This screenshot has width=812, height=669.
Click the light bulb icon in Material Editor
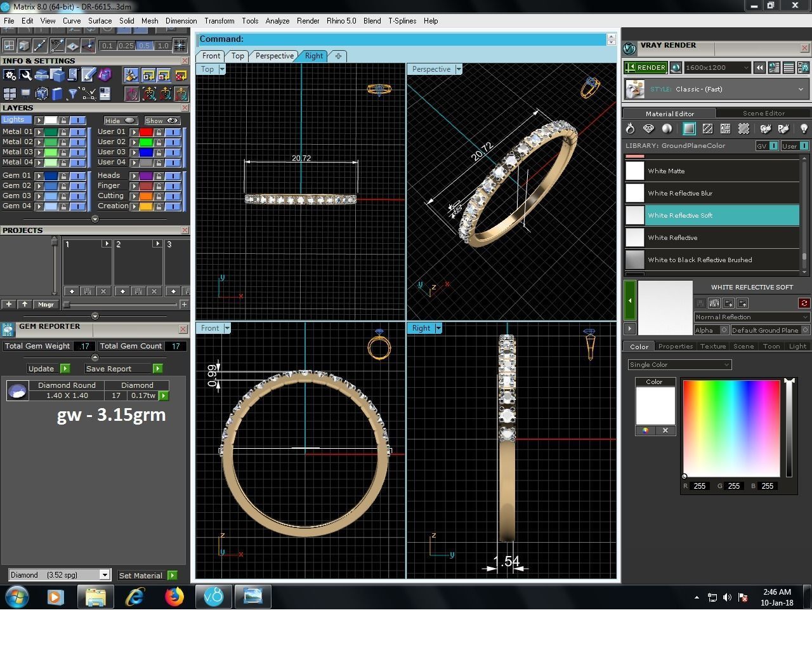[x=804, y=129]
